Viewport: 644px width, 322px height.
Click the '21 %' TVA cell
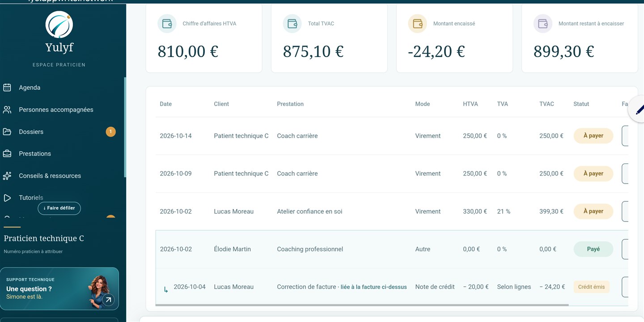504,211
